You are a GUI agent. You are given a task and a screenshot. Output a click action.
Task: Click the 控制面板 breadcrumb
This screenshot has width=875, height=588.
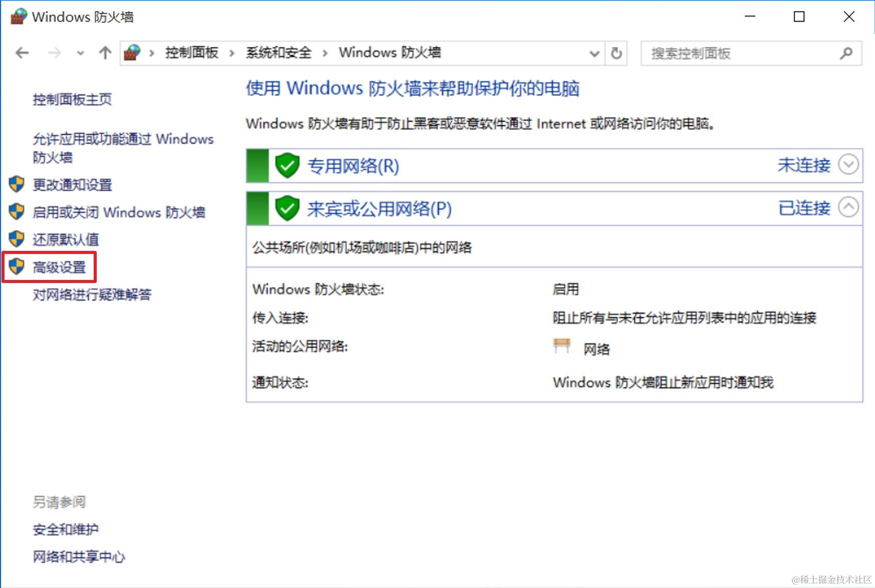pos(192,53)
